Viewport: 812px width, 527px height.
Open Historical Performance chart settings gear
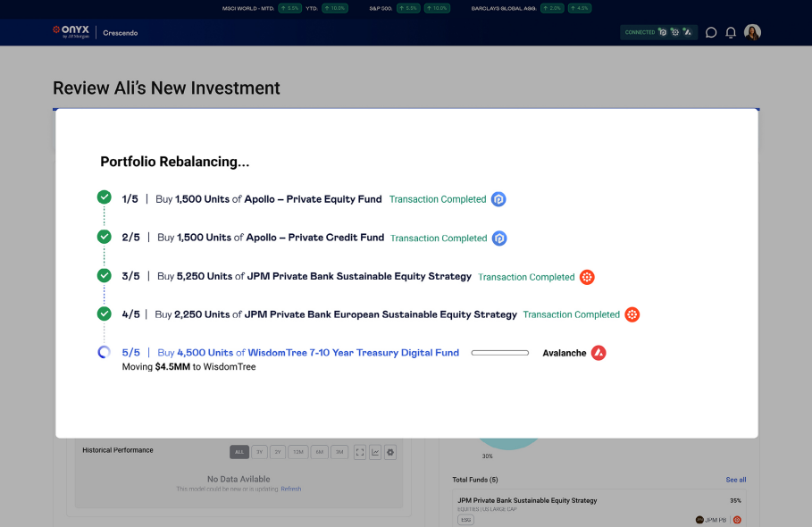pos(390,452)
